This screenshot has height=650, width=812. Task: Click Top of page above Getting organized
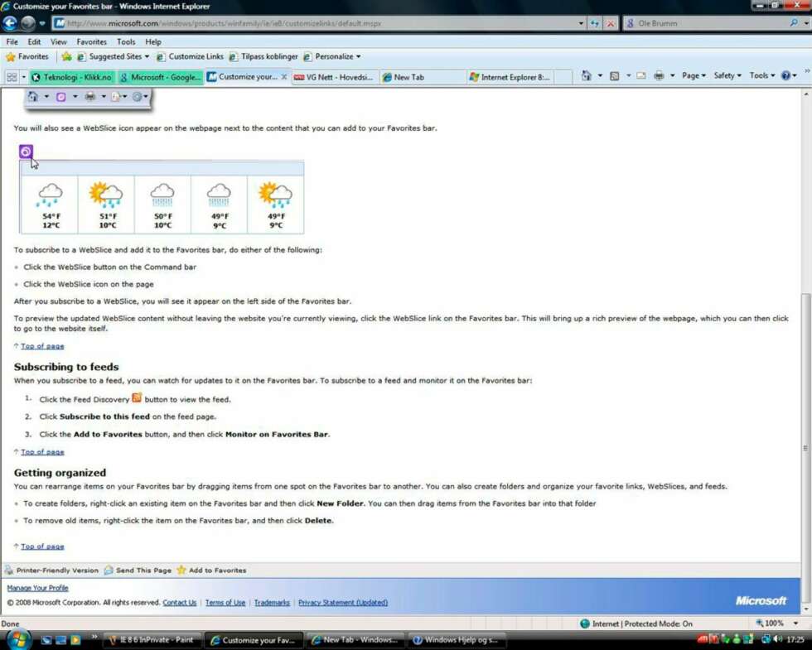pos(42,452)
